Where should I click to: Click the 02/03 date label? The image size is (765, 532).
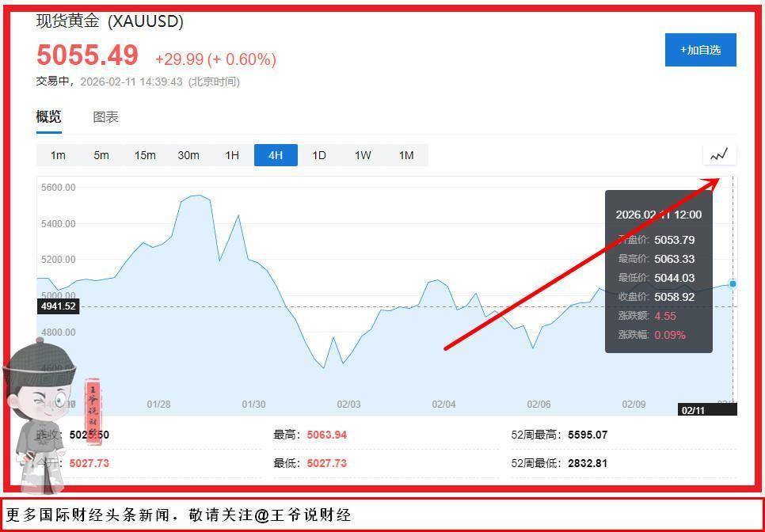pos(348,405)
